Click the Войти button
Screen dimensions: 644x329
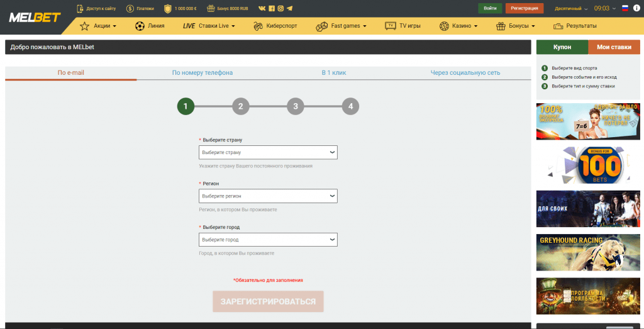coord(490,8)
